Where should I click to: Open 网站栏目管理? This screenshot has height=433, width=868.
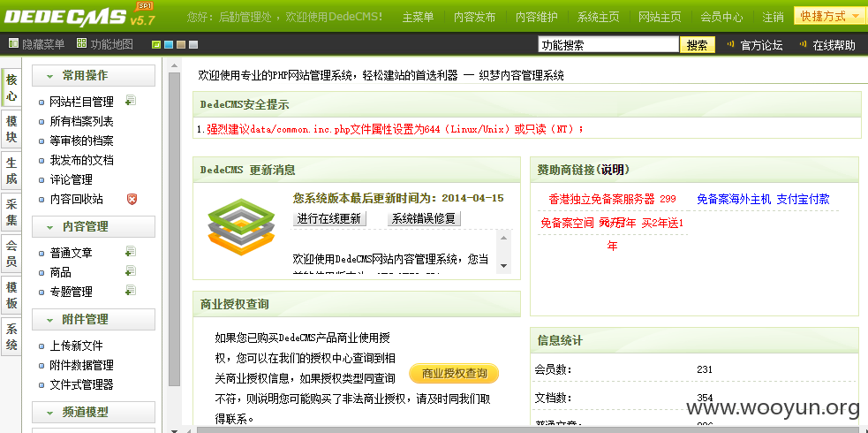point(82,102)
